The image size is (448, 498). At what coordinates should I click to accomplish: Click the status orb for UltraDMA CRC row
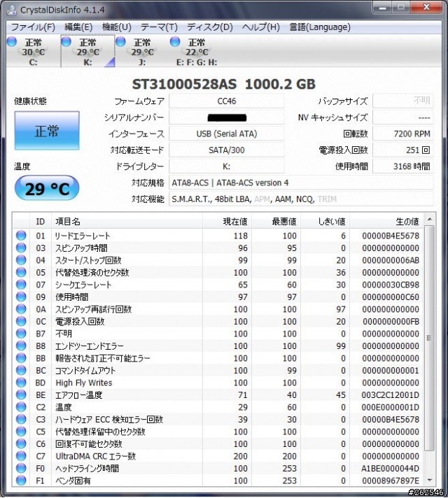(21, 456)
